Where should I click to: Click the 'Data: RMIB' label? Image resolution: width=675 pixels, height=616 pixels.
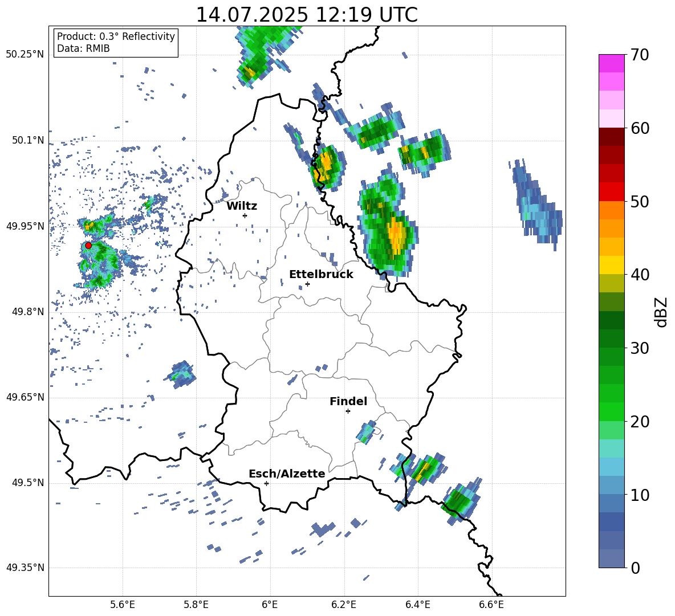coord(83,48)
